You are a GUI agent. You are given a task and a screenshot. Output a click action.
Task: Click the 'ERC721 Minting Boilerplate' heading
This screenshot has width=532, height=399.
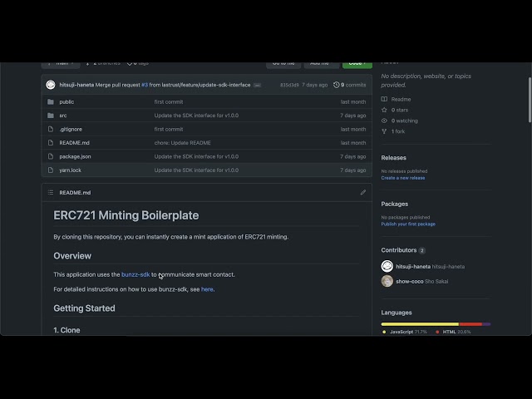(126, 215)
